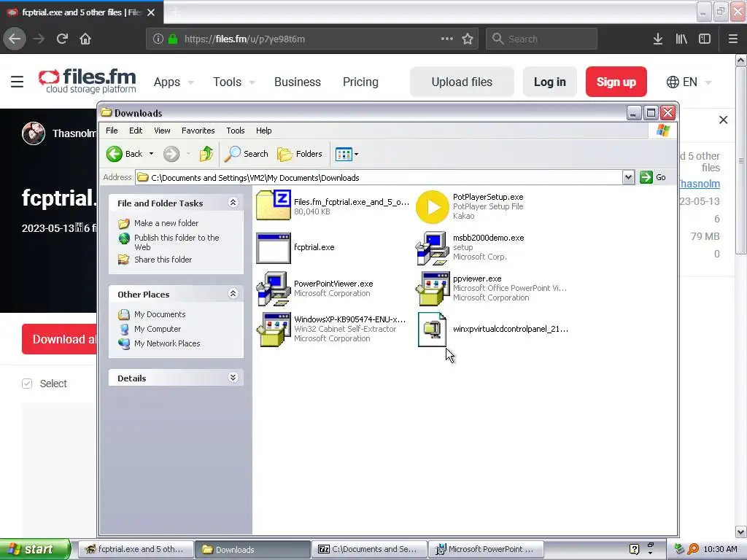Open the Help menu in Explorer
Viewport: 747px width, 560px height.
[x=263, y=131]
